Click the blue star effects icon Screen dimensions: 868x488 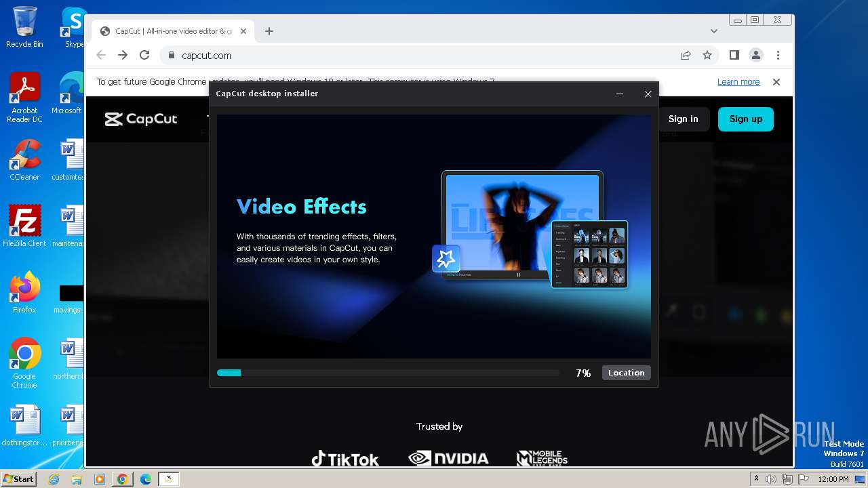pyautogui.click(x=446, y=258)
